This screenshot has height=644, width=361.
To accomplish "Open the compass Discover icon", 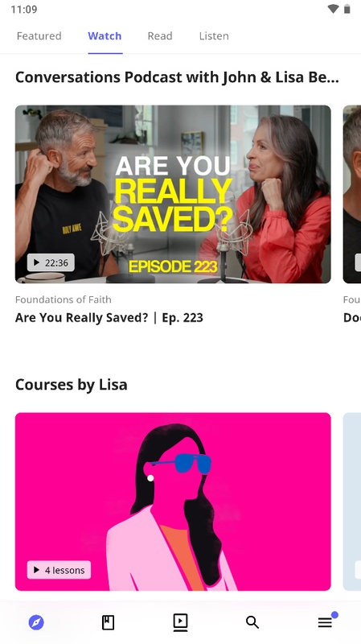I will pyautogui.click(x=36, y=622).
